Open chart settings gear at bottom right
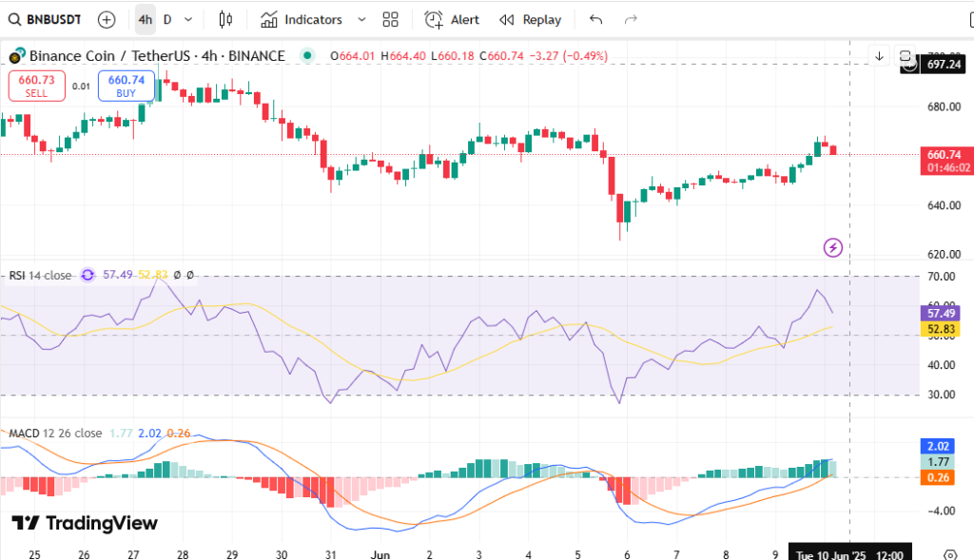 [x=950, y=554]
